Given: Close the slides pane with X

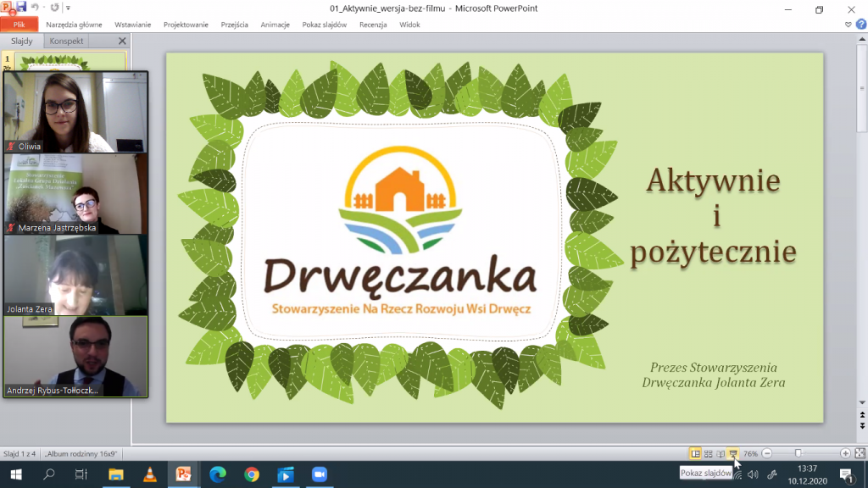Looking at the screenshot, I should [122, 41].
